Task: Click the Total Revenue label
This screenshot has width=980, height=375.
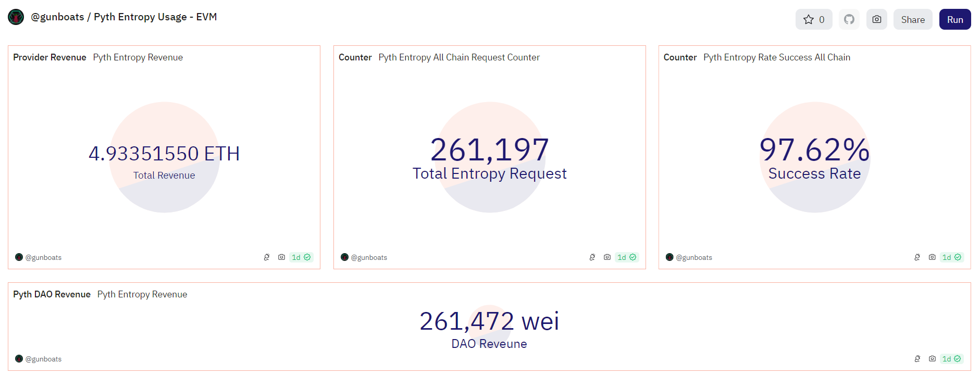Action: (x=164, y=176)
